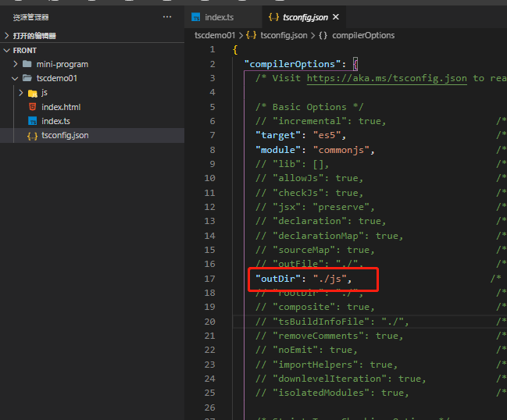Click the commented "lib": [] line
Screen dimensions: 507x420
click(x=292, y=164)
